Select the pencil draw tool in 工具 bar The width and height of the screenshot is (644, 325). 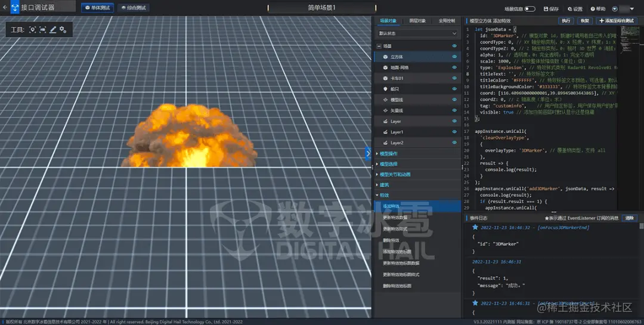(x=53, y=30)
